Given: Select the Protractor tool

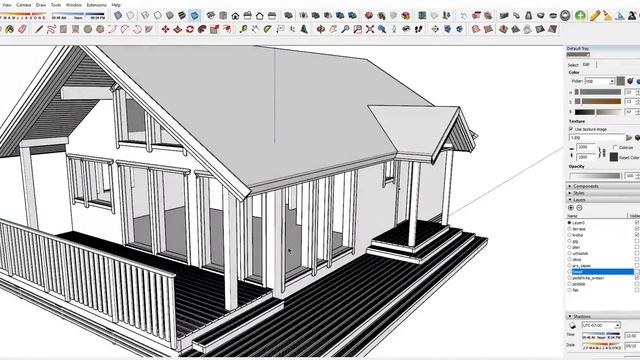Looking at the screenshot, I should click(x=268, y=29).
